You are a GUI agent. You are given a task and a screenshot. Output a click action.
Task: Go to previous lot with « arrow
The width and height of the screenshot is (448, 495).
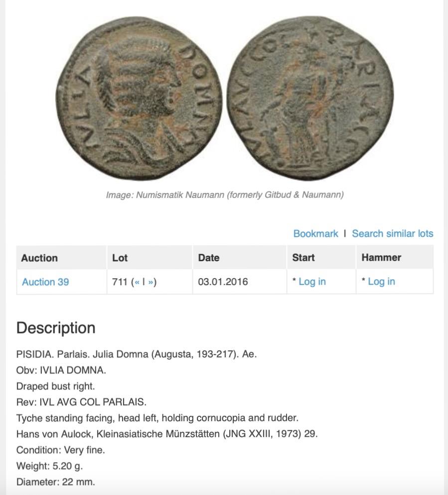coord(137,282)
